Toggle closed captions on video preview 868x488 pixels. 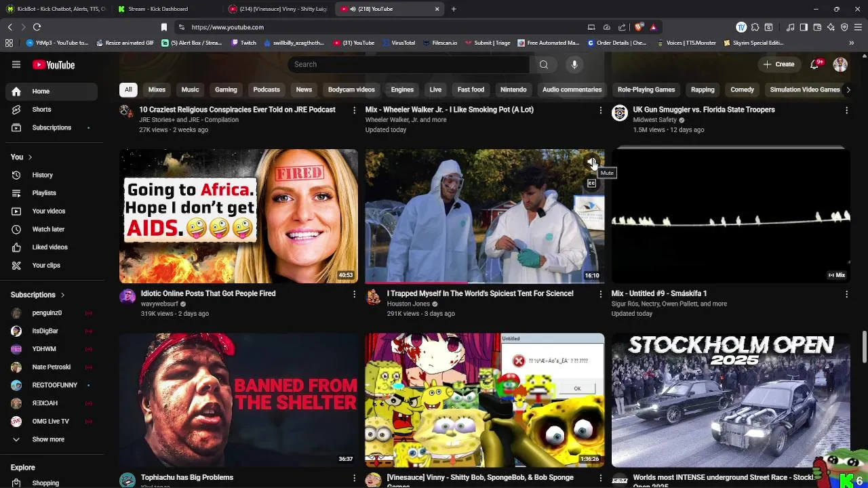tap(591, 183)
